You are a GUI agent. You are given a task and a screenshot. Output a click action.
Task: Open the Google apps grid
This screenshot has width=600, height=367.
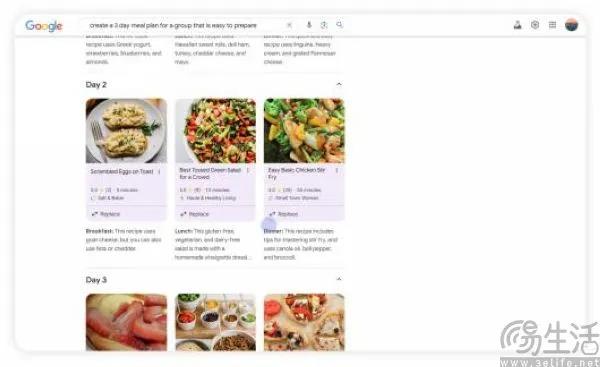(552, 25)
